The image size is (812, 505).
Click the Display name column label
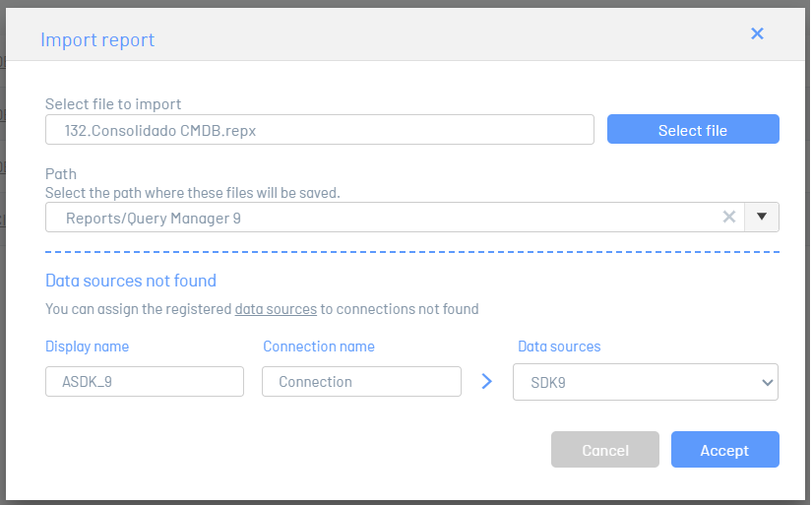(87, 347)
